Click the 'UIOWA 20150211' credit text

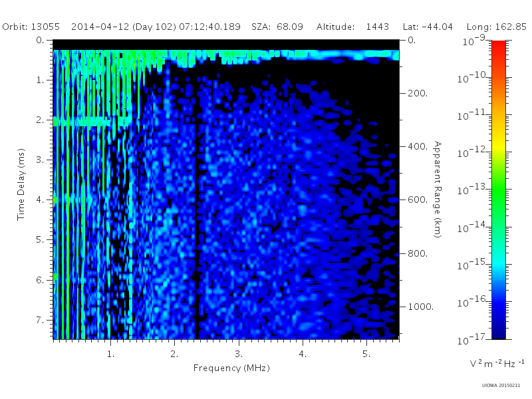tap(501, 385)
